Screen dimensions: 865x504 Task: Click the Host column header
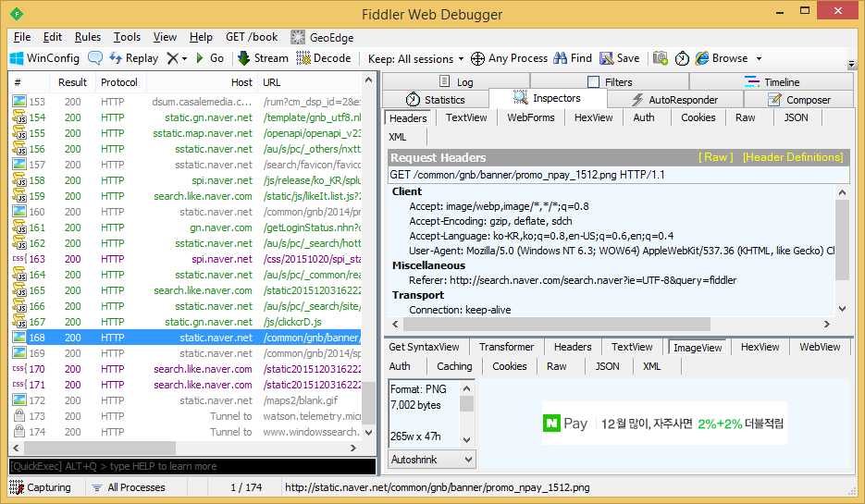click(203, 82)
